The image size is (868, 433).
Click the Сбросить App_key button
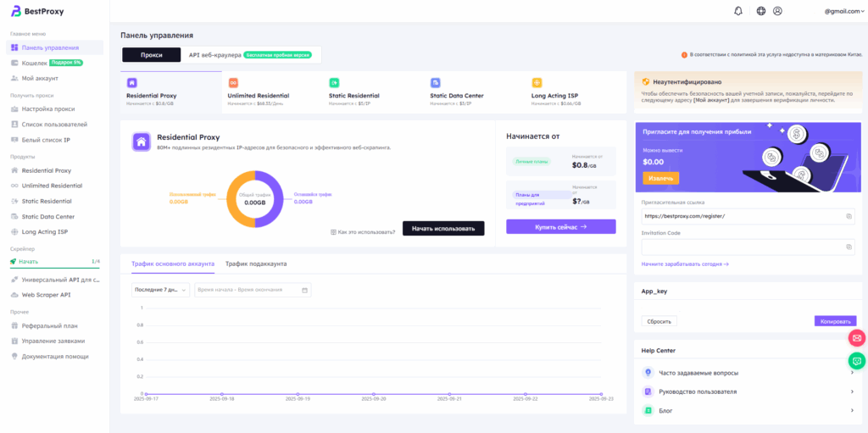tap(659, 321)
